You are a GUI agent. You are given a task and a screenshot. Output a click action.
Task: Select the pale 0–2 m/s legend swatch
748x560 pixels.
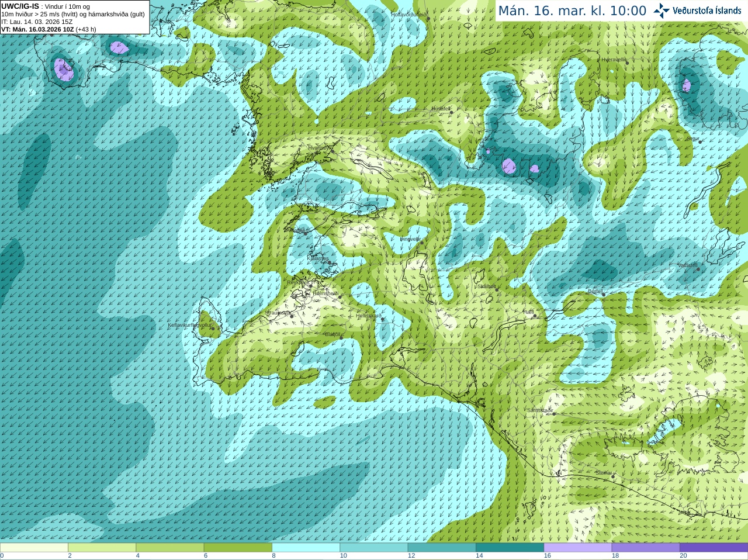pyautogui.click(x=34, y=548)
